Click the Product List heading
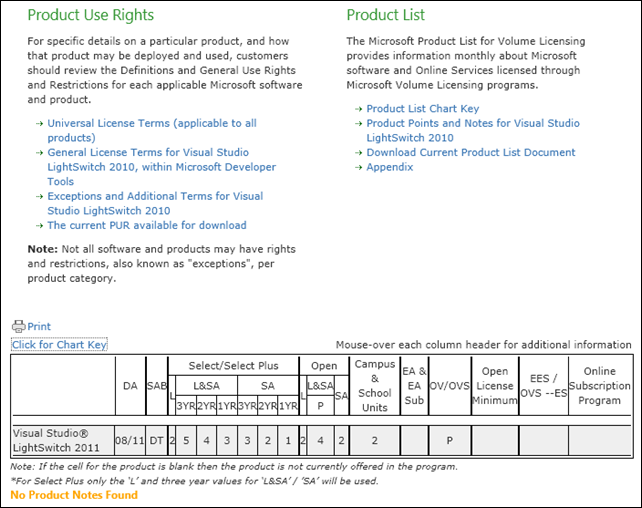The image size is (642, 508). click(x=385, y=15)
